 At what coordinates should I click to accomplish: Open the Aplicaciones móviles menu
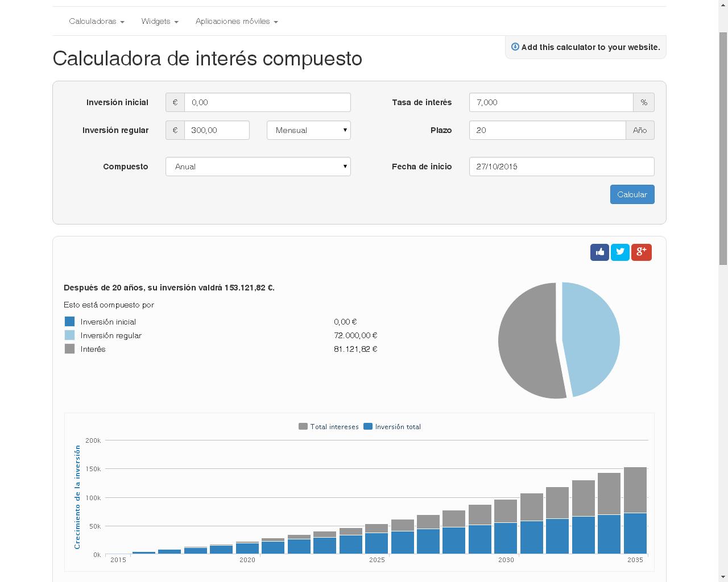click(237, 21)
